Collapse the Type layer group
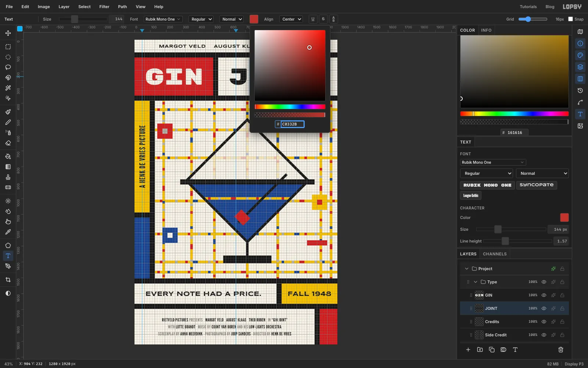 click(x=476, y=282)
